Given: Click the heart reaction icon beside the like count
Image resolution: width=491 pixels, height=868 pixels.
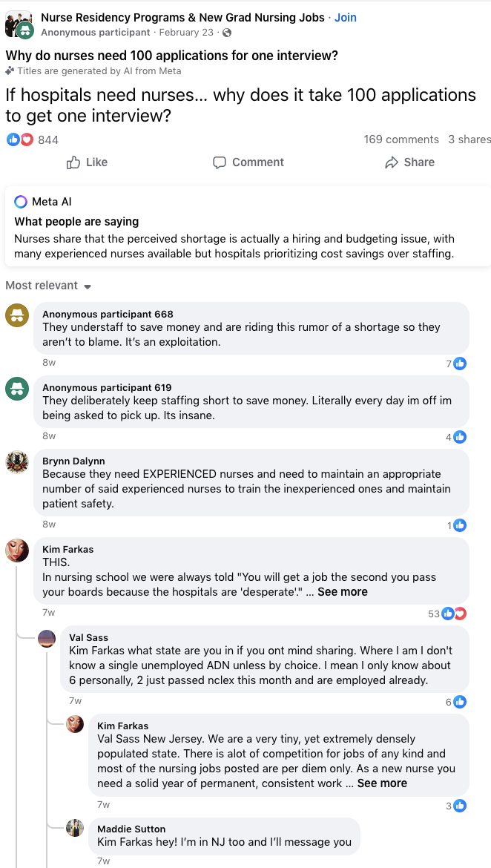Looking at the screenshot, I should 26,139.
